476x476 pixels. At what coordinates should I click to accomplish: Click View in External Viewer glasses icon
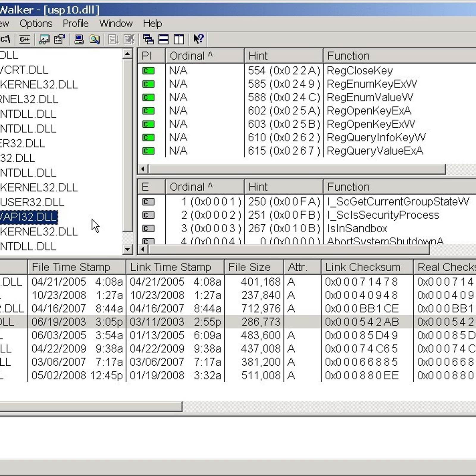(x=44, y=39)
